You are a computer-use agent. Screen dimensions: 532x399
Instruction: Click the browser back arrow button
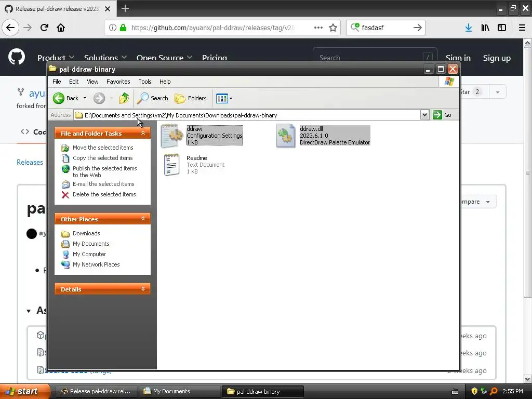click(10, 28)
